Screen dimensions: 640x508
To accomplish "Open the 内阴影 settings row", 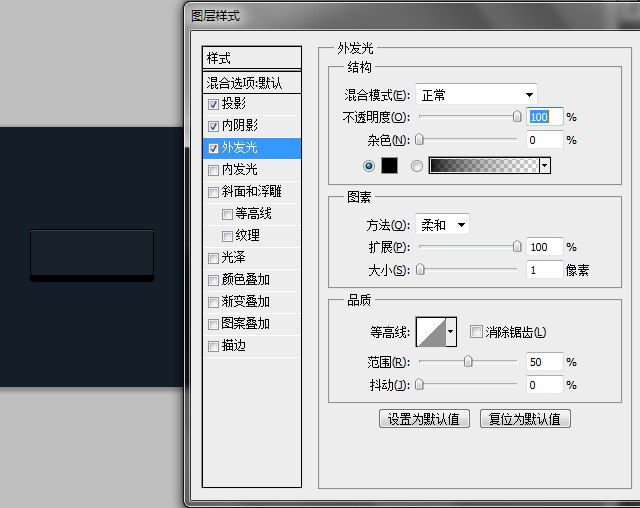I will [x=252, y=126].
